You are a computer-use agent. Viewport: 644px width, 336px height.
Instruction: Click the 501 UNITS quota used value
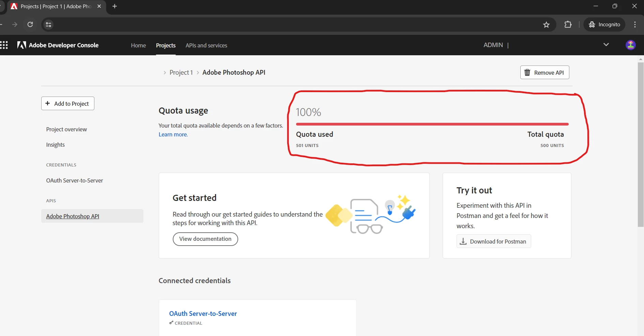pyautogui.click(x=307, y=145)
